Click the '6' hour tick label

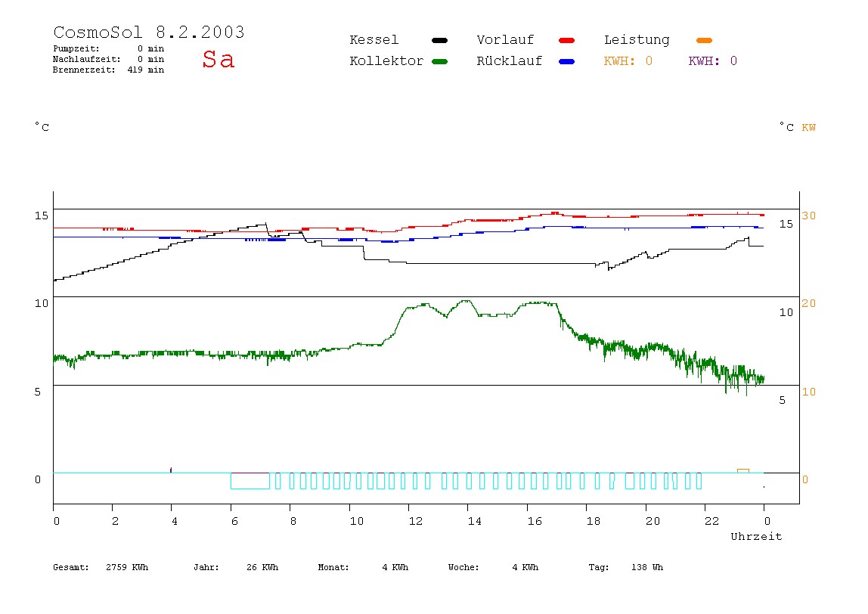coord(234,521)
